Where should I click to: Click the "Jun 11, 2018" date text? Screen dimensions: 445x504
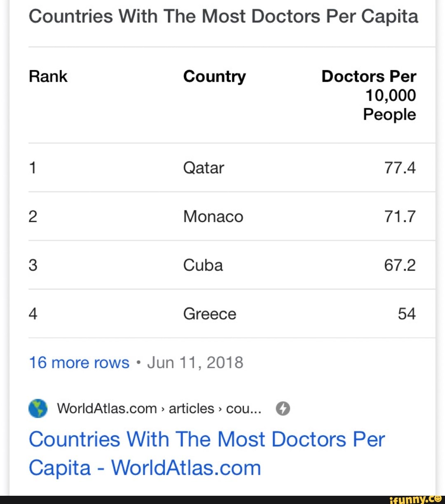[195, 363]
